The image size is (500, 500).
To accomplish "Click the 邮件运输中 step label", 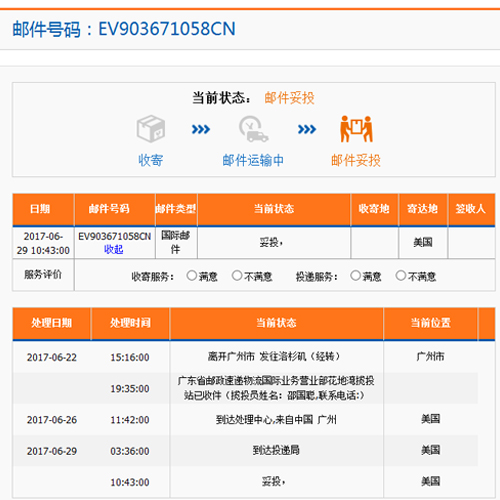I will (253, 160).
